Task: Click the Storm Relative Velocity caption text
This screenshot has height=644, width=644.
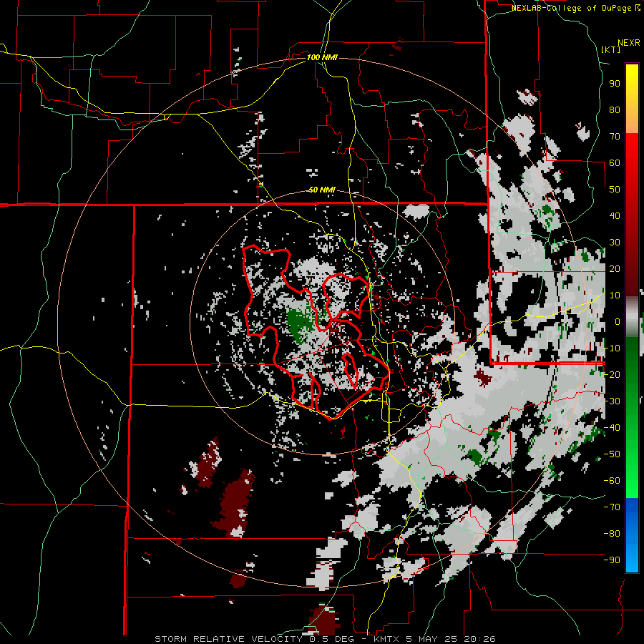Action: pos(325,639)
